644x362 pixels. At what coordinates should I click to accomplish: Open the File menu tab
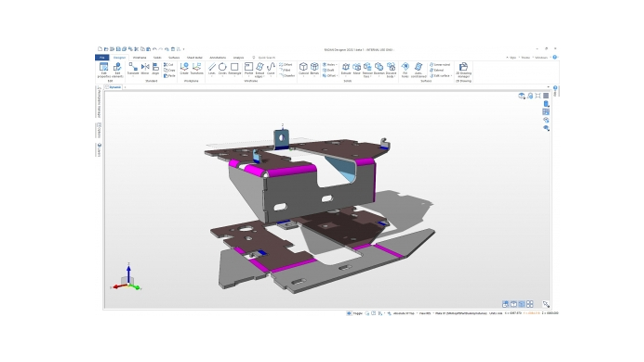102,58
